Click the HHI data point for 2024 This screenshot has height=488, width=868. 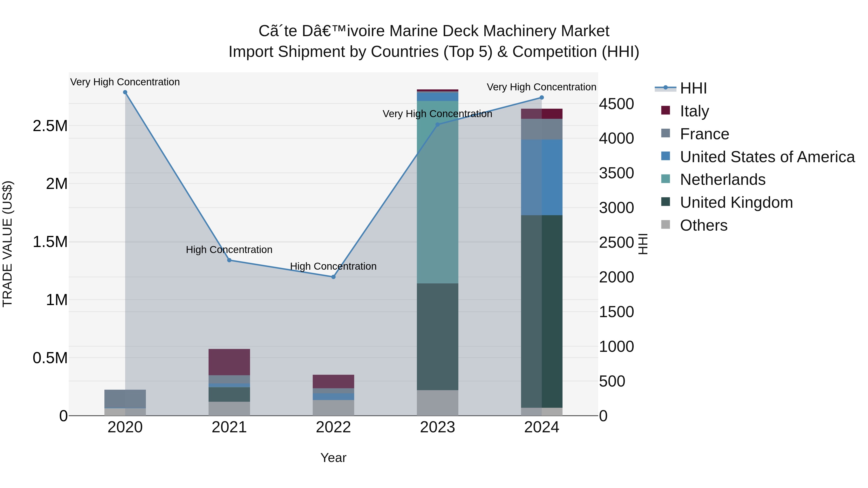coord(542,98)
